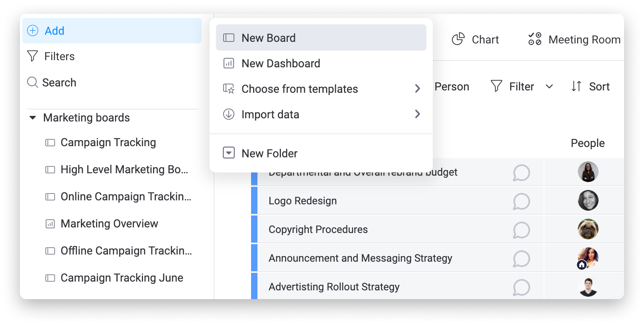
Task: Open Filter dropdown chevron
Action: point(549,86)
